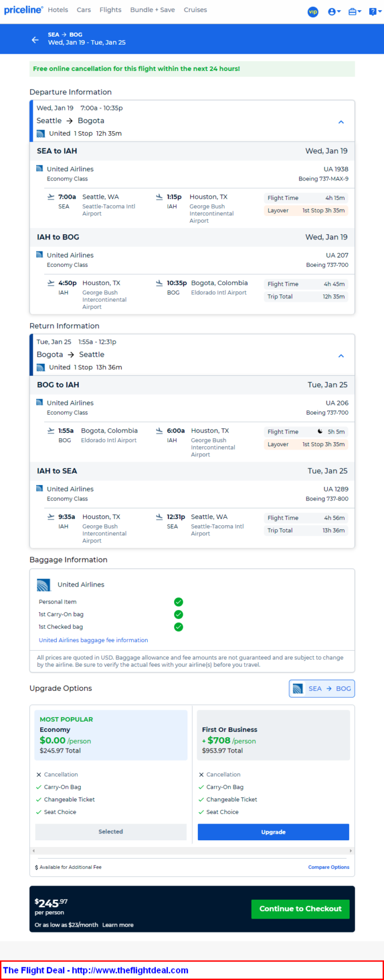This screenshot has height=980, width=384.
Task: Open the My Trips suitcase icon
Action: (x=354, y=11)
